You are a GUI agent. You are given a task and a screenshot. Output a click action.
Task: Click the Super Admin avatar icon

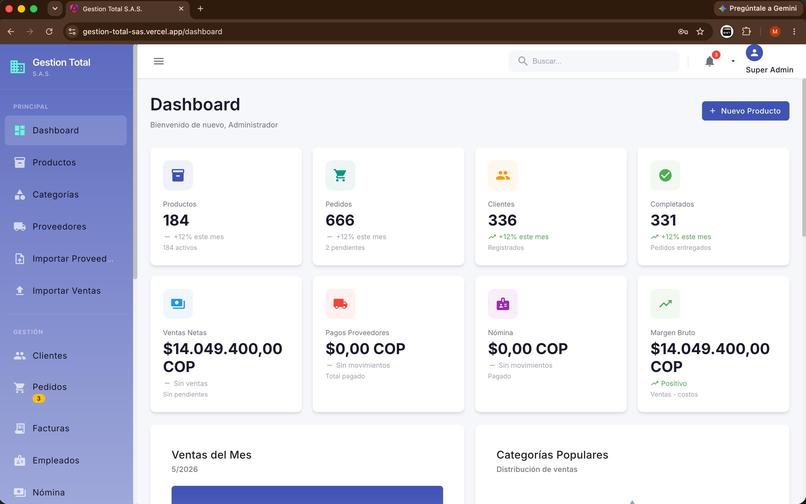click(754, 52)
